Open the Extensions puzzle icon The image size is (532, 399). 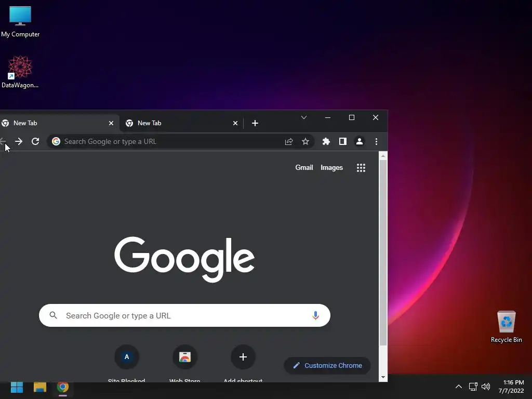326,141
